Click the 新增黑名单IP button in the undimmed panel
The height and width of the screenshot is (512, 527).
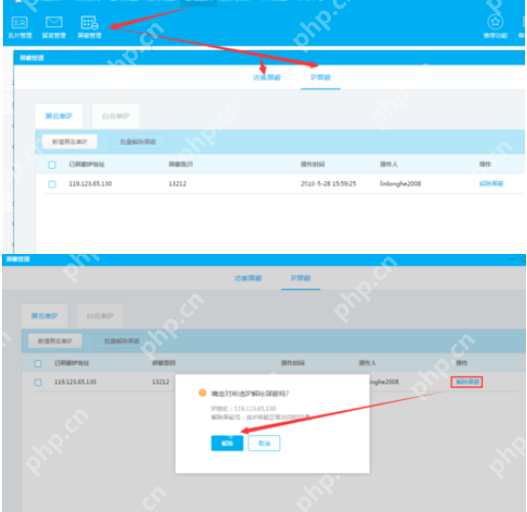(x=70, y=142)
